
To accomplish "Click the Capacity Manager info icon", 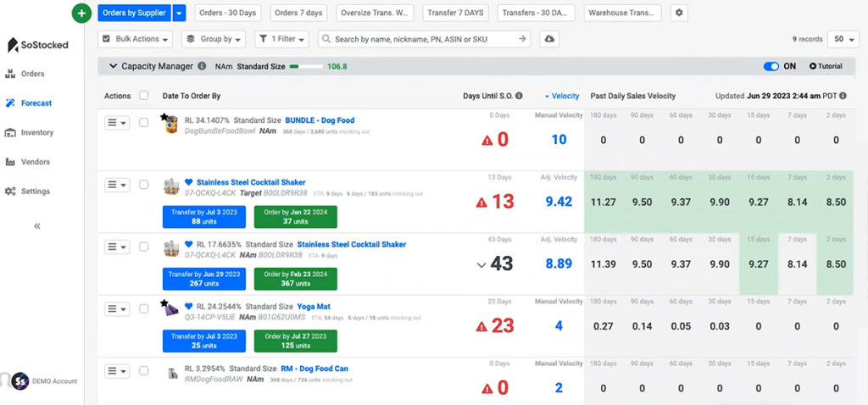I will pyautogui.click(x=202, y=66).
